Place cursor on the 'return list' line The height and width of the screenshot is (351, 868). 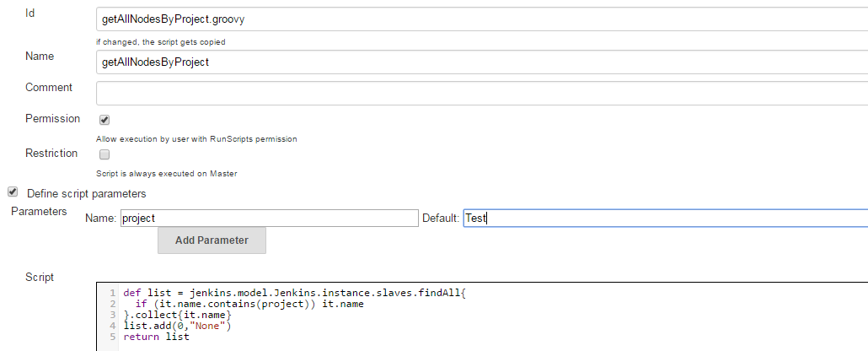click(x=157, y=337)
